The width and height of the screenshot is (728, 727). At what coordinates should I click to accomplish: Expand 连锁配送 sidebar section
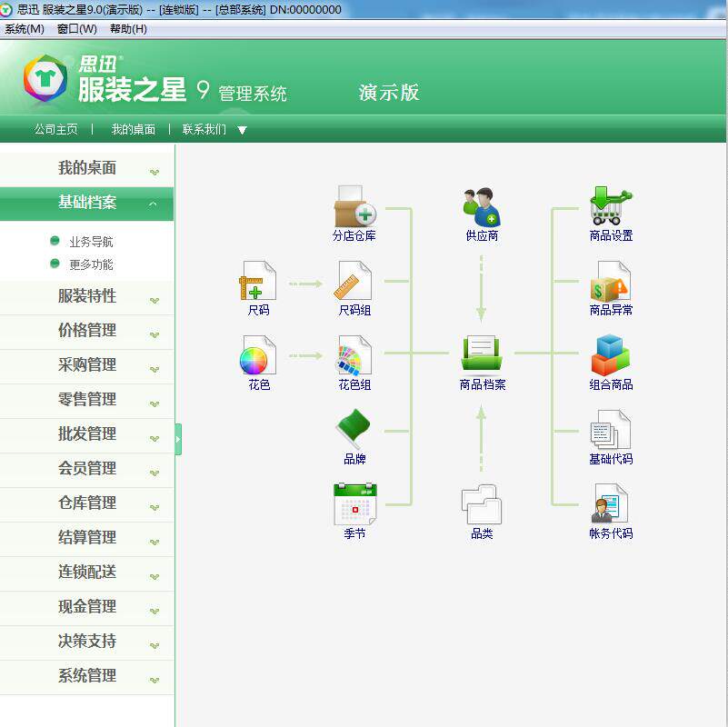(87, 573)
